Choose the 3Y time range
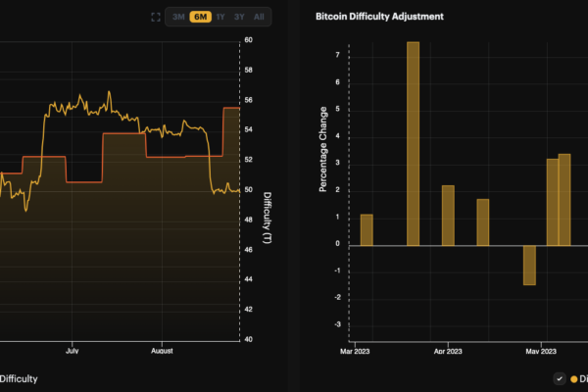 pyautogui.click(x=239, y=17)
